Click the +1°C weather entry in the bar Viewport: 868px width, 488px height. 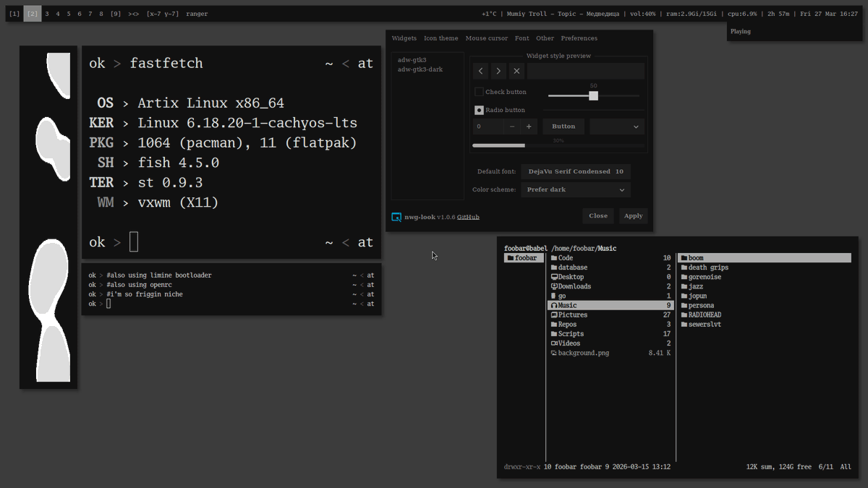click(x=489, y=14)
